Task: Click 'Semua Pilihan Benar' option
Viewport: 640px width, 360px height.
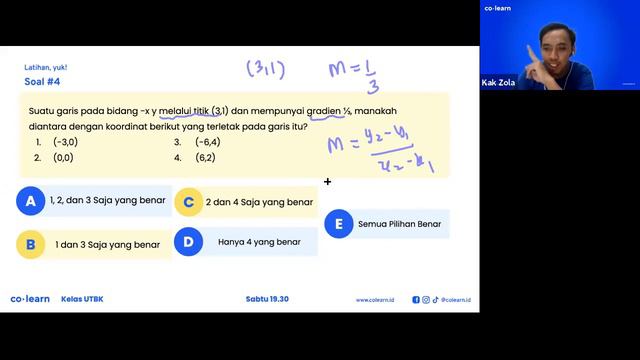Action: click(400, 224)
